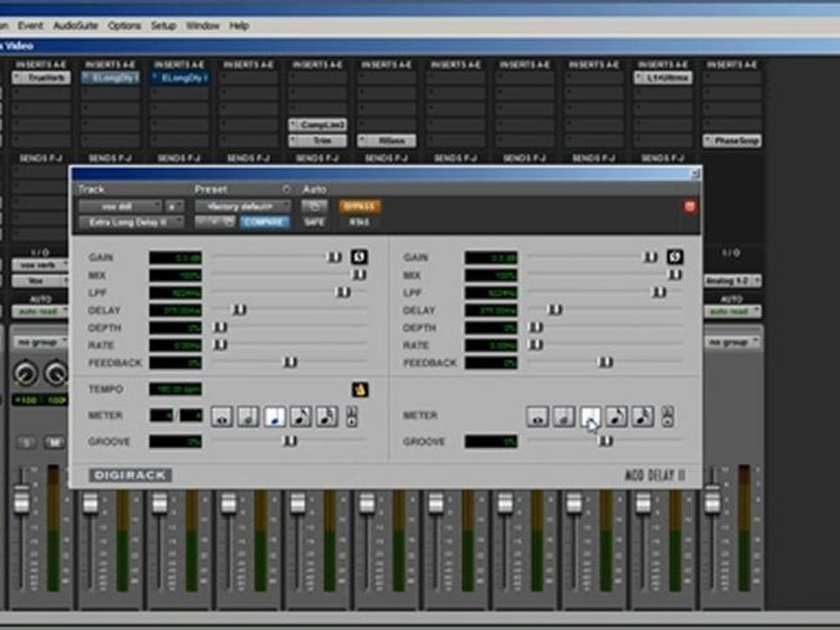Open the Event menu

(30, 25)
